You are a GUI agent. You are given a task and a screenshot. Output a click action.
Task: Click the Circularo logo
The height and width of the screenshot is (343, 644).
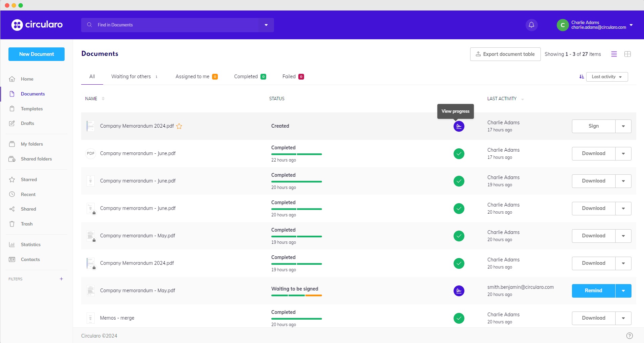tap(37, 25)
